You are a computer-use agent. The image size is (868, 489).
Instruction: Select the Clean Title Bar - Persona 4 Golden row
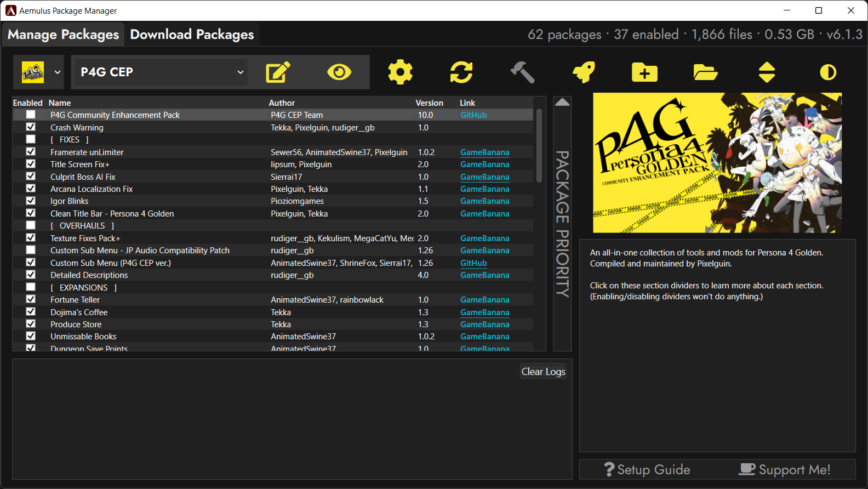point(273,213)
